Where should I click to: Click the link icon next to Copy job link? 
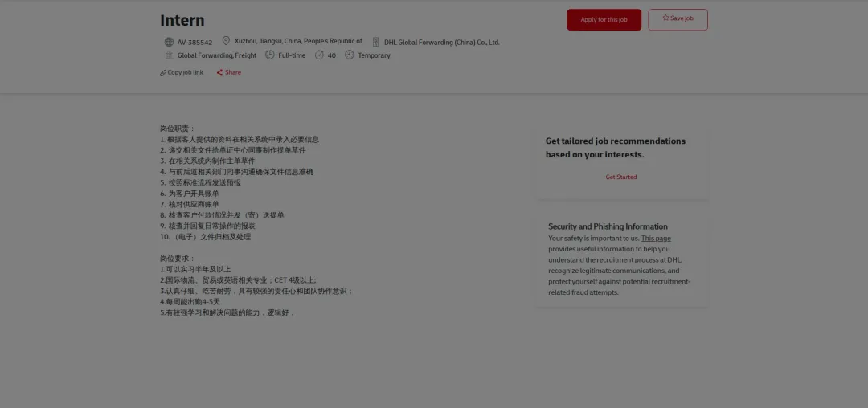coord(163,73)
